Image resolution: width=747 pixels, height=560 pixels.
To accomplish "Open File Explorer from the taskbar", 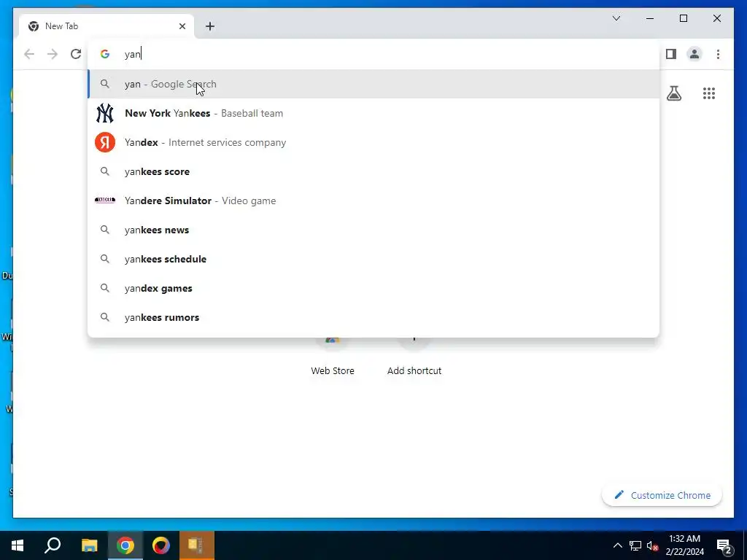I will pyautogui.click(x=89, y=545).
